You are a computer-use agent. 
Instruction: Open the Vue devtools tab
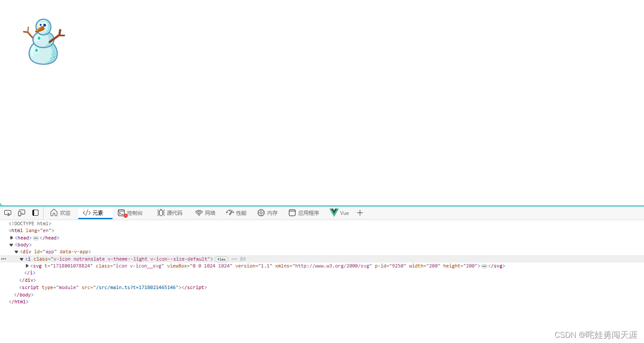339,213
